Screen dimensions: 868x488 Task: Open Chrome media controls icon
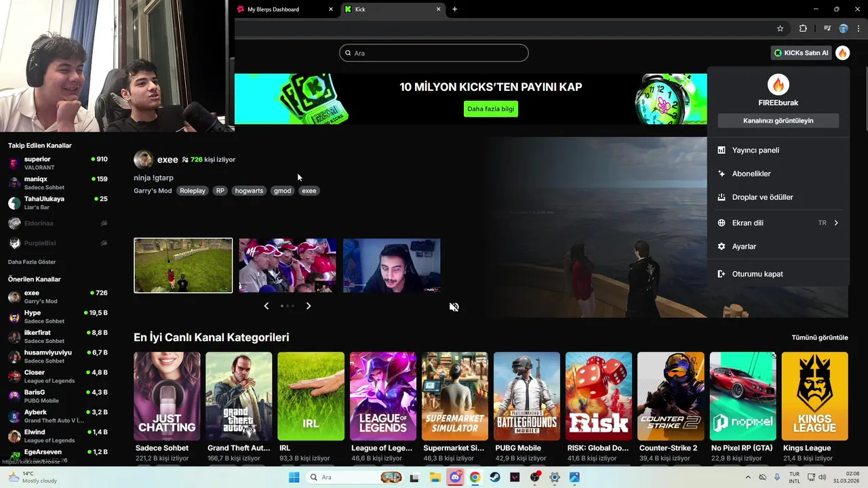(827, 28)
